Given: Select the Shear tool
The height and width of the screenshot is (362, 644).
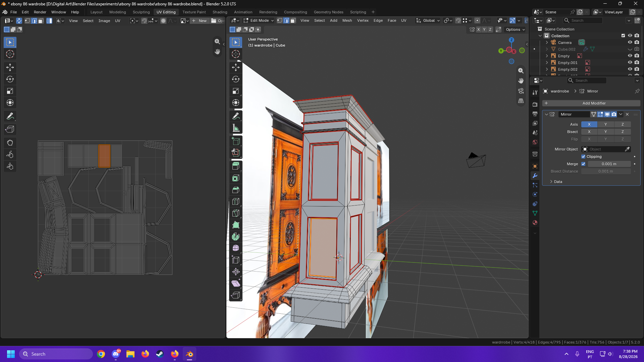Looking at the screenshot, I should 236,284.
